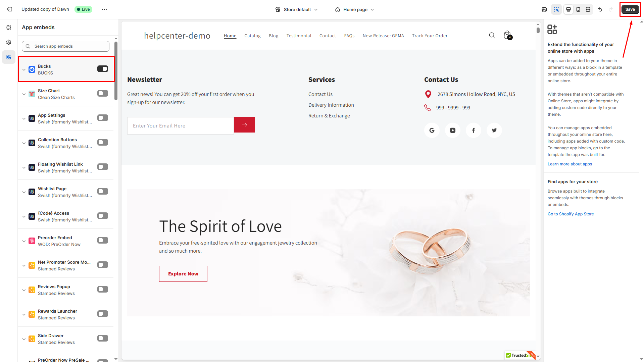644x362 pixels.
Task: Open the Home page template dropdown
Action: pyautogui.click(x=355, y=9)
